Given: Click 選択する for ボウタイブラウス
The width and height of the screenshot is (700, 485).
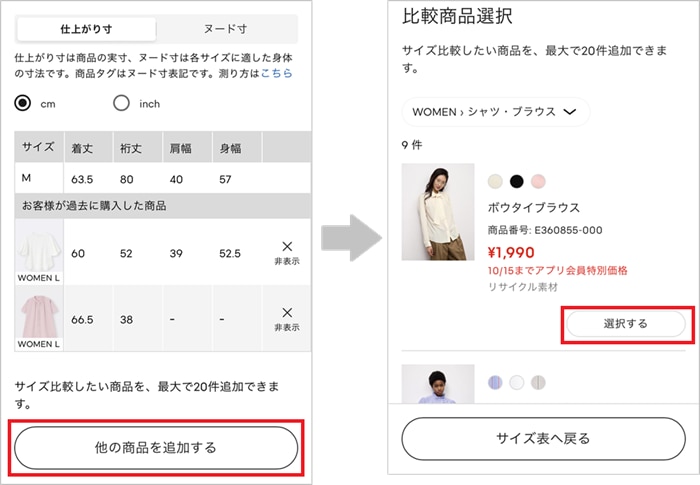Looking at the screenshot, I should [625, 324].
